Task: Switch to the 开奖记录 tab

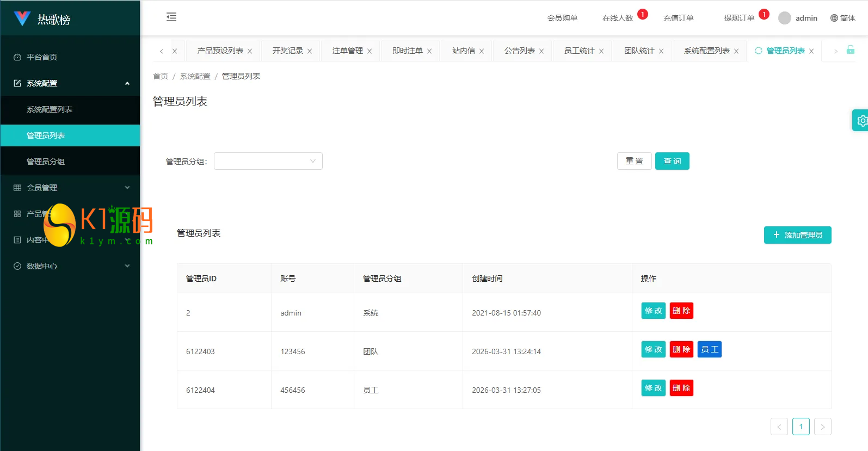Action: tap(288, 51)
